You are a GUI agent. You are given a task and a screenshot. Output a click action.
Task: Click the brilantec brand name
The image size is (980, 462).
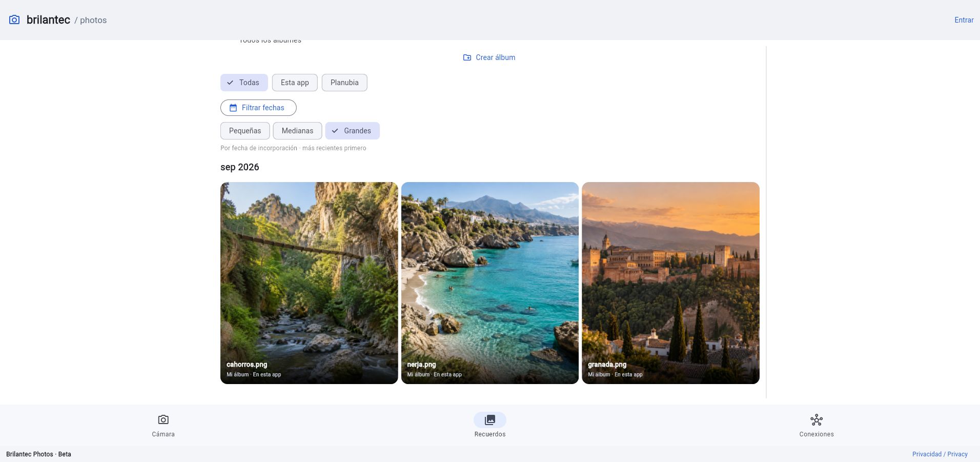tap(48, 20)
